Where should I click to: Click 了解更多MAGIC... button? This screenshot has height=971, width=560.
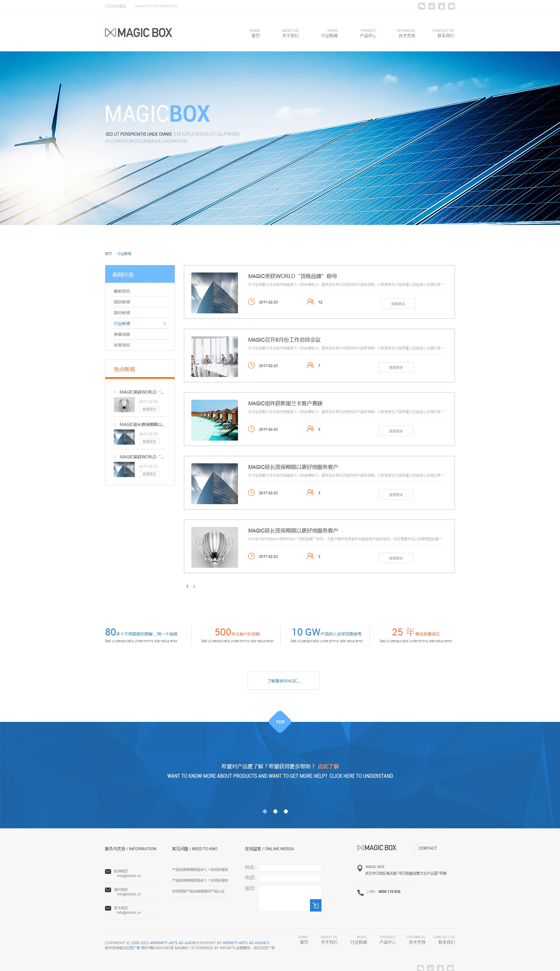(x=283, y=681)
